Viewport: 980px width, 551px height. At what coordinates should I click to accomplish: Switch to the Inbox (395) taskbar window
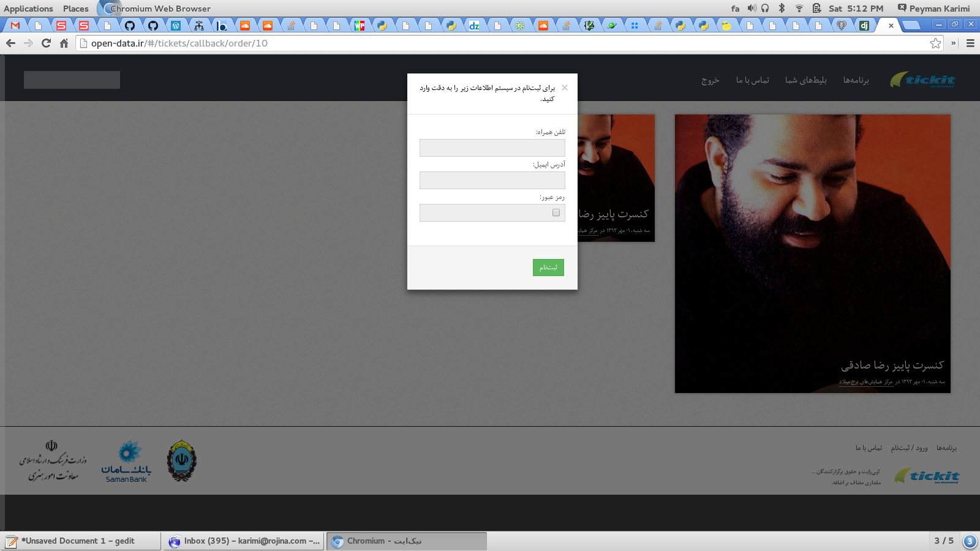click(x=243, y=541)
